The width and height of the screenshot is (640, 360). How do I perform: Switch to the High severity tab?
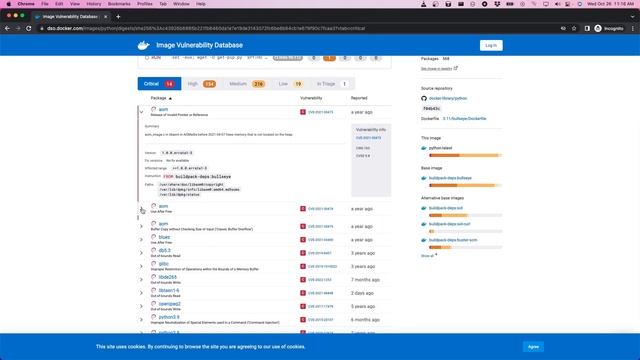202,84
